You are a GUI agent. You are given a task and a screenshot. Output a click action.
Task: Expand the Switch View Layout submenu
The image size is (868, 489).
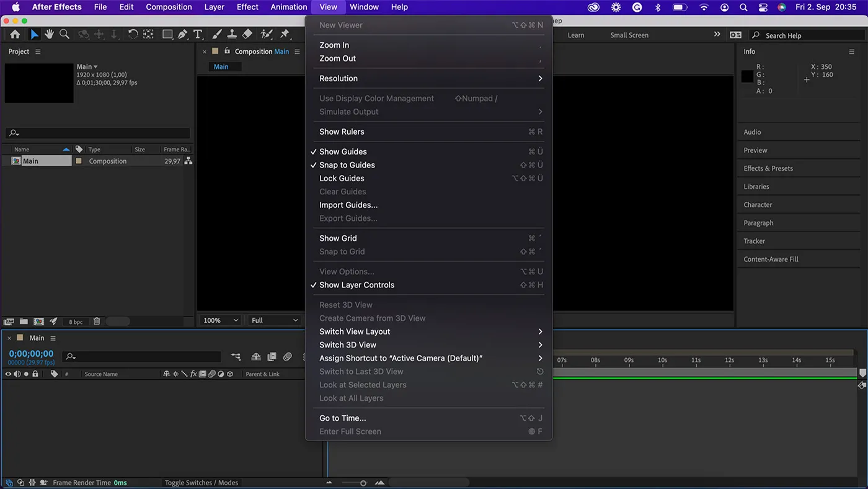point(354,331)
